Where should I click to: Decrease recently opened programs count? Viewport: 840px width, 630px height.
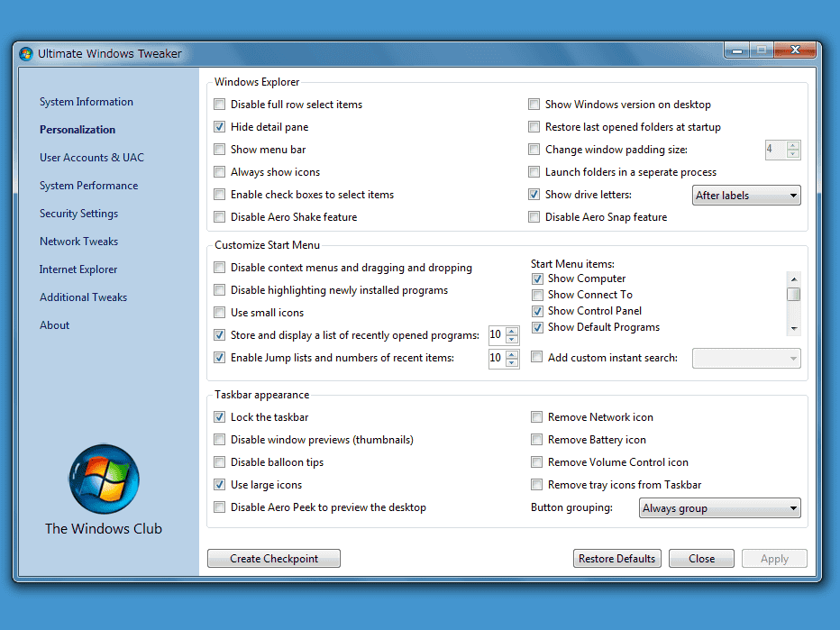pos(512,340)
